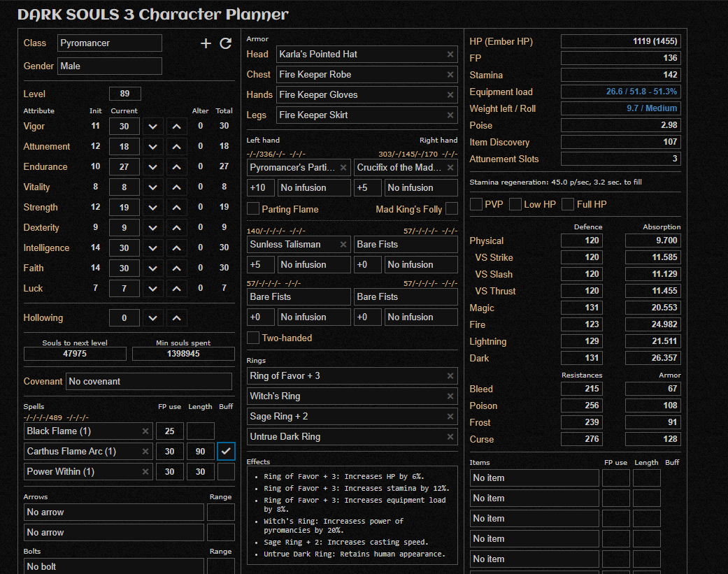Click the Equipment load value
728x574 pixels.
621,92
